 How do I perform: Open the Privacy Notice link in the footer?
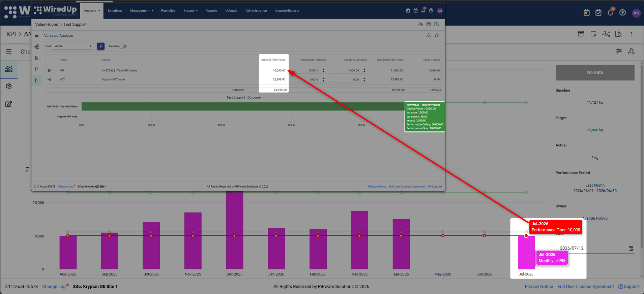pos(539,287)
